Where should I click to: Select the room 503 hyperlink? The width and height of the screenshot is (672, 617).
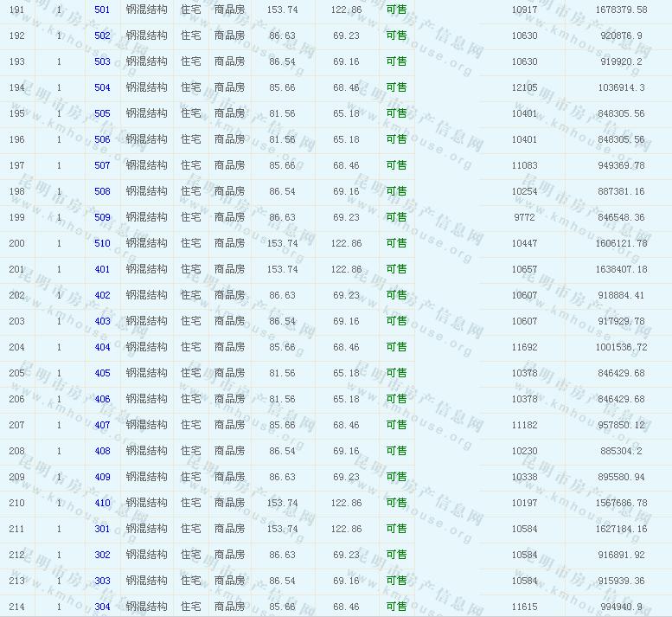click(102, 61)
